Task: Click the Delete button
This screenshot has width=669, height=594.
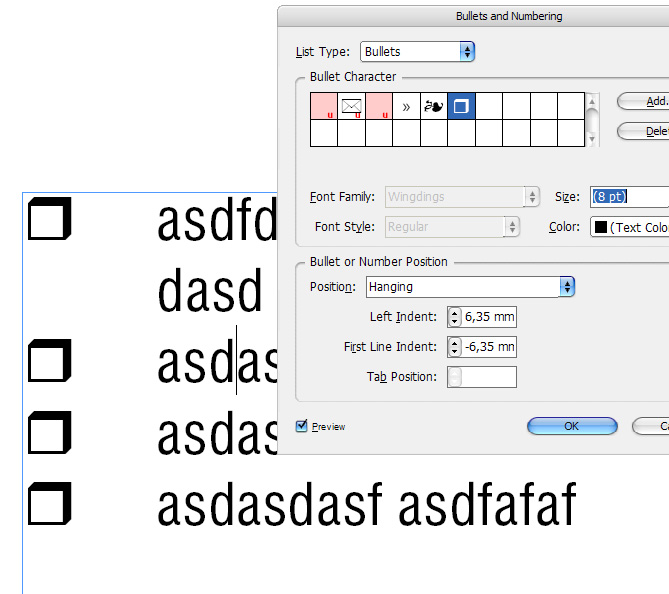Action: coord(643,131)
